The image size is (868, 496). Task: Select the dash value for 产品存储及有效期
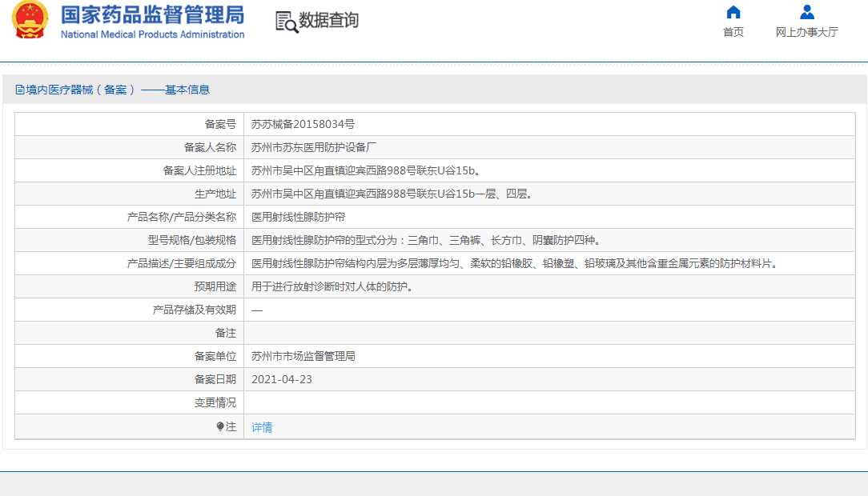(257, 310)
